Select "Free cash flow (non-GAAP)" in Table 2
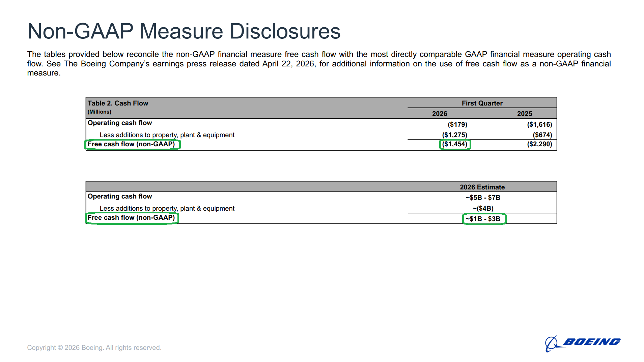Image resolution: width=644 pixels, height=362 pixels. coord(131,144)
